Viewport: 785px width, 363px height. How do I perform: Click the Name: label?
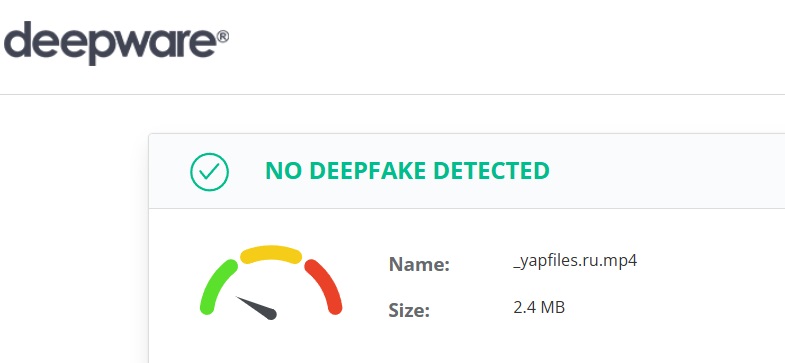tap(419, 264)
